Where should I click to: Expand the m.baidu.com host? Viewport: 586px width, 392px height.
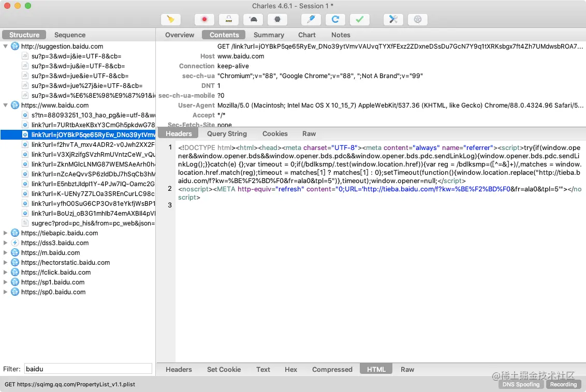5,253
